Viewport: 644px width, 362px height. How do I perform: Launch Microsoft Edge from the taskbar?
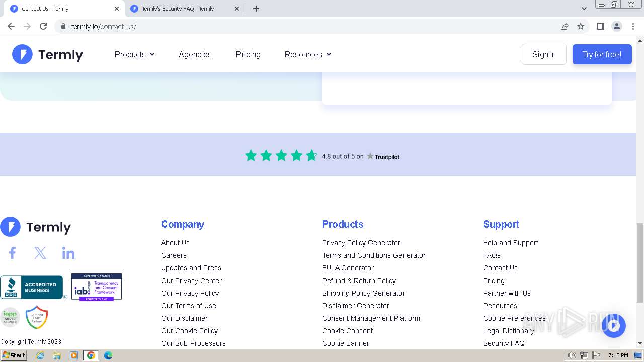pyautogui.click(x=108, y=355)
